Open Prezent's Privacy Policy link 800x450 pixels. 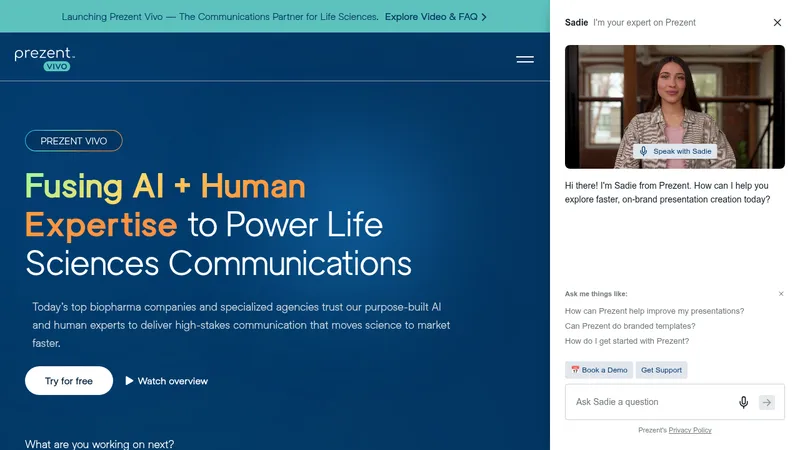coord(690,430)
